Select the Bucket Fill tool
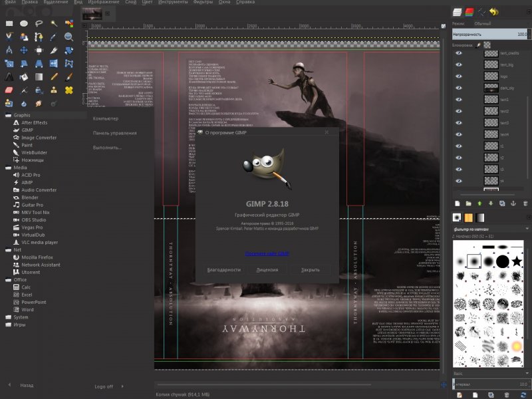The image size is (532, 399). 24,77
